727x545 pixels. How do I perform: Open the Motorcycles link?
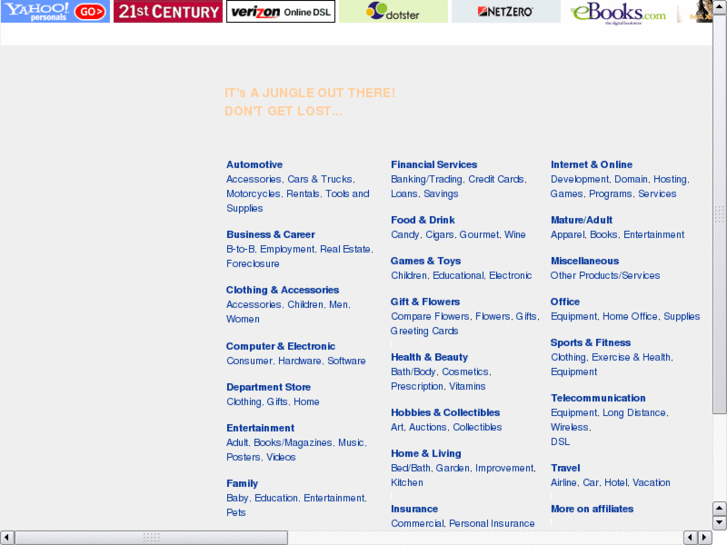[253, 194]
